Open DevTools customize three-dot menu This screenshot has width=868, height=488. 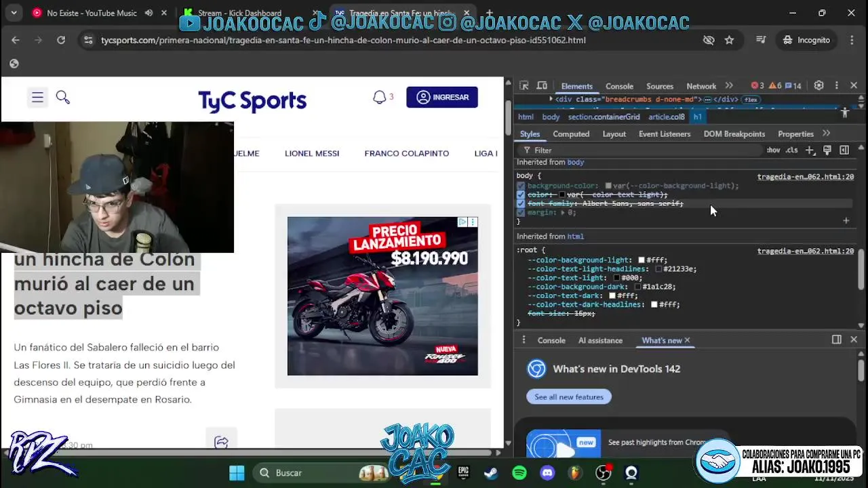[x=836, y=85]
